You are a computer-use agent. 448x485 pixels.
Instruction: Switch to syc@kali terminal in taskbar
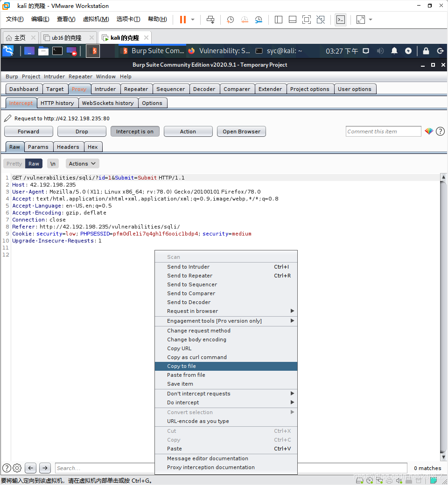279,51
